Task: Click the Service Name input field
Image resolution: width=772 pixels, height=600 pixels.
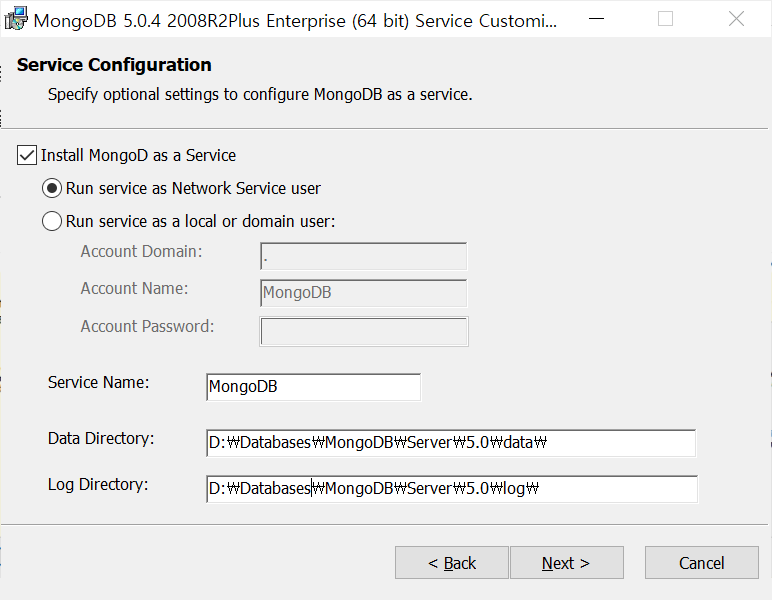Action: pos(314,387)
